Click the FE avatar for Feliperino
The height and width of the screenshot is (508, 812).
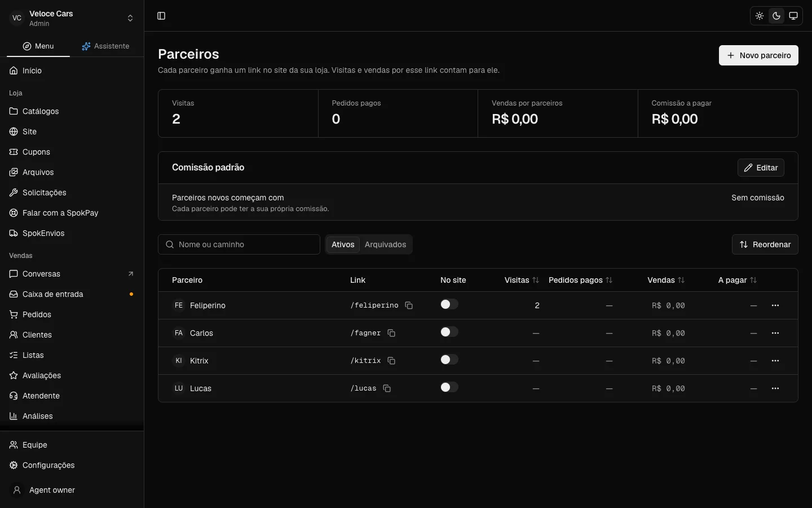pyautogui.click(x=179, y=305)
